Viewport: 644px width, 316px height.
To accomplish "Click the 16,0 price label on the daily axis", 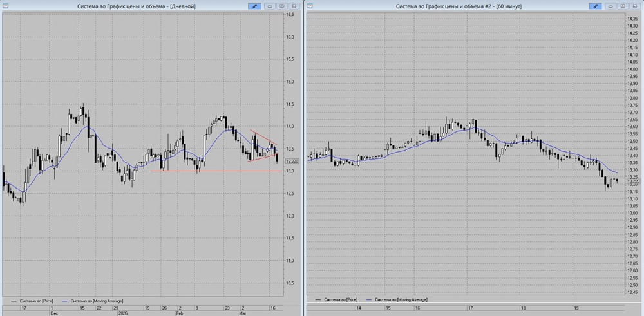I will [290, 37].
